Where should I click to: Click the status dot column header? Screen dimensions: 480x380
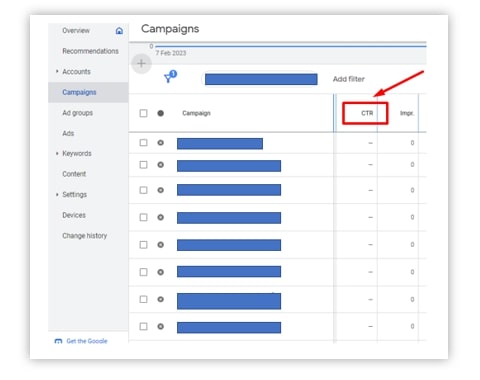(x=160, y=113)
